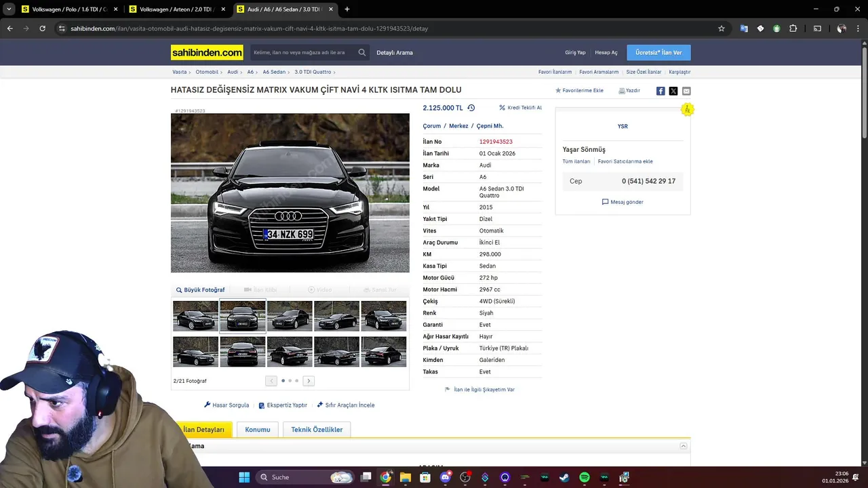Click Hasar Sorgula
868x488 pixels.
(226, 405)
